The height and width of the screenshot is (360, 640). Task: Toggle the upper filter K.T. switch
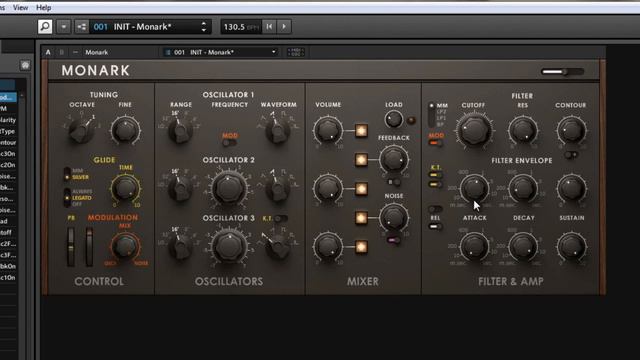[x=436, y=175]
